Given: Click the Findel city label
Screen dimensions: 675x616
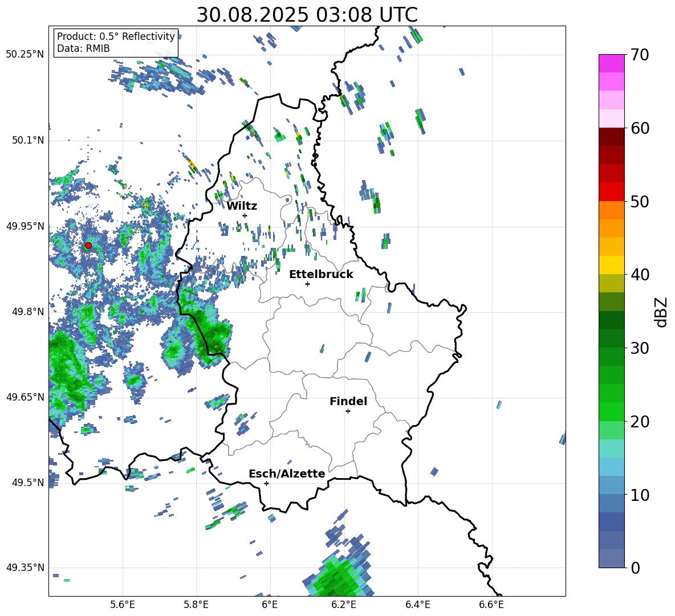Looking at the screenshot, I should point(348,401).
